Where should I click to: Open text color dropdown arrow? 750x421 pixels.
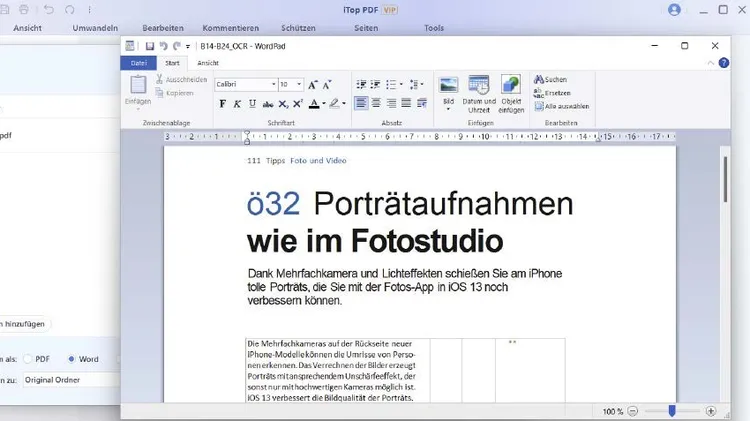324,103
